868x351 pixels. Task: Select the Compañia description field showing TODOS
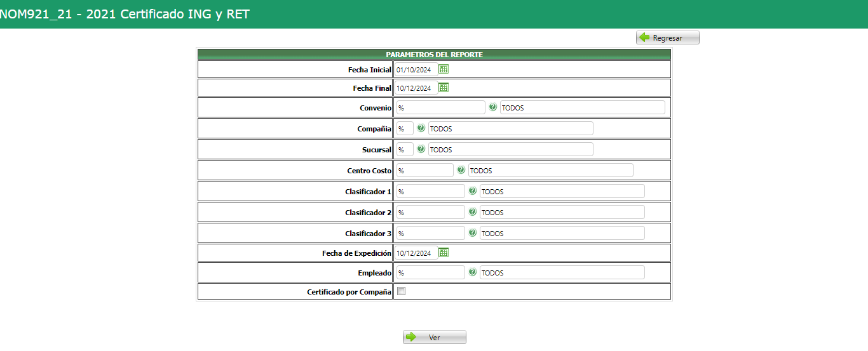pos(510,128)
